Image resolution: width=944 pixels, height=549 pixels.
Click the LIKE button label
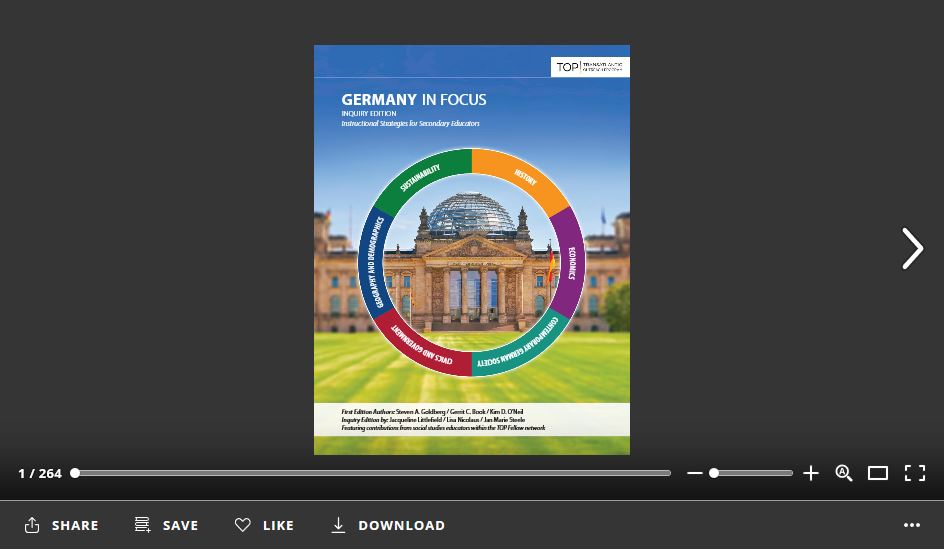click(278, 526)
